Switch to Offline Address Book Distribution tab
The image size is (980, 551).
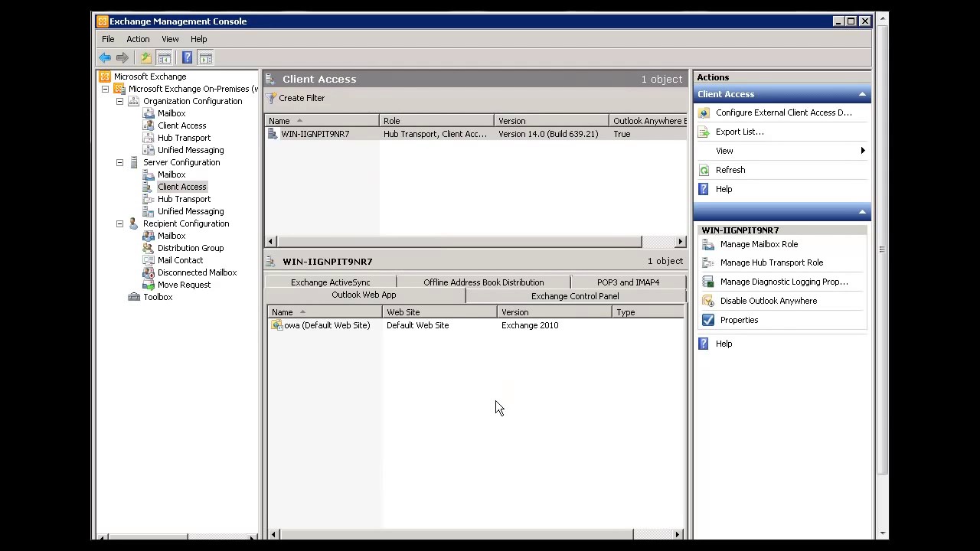click(483, 282)
